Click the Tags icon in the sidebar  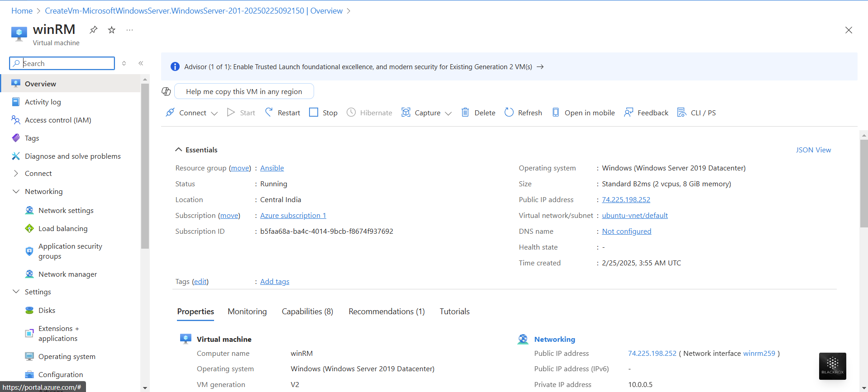(16, 138)
